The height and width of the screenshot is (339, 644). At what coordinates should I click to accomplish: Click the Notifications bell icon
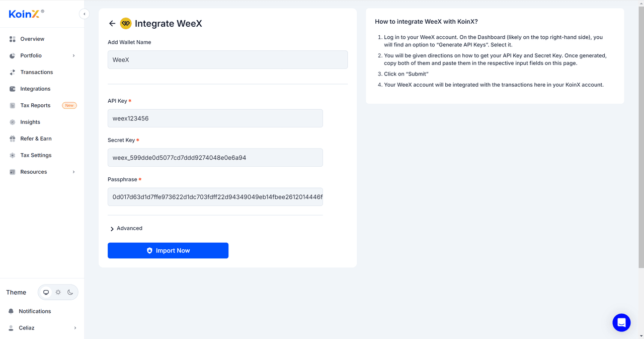[11, 311]
